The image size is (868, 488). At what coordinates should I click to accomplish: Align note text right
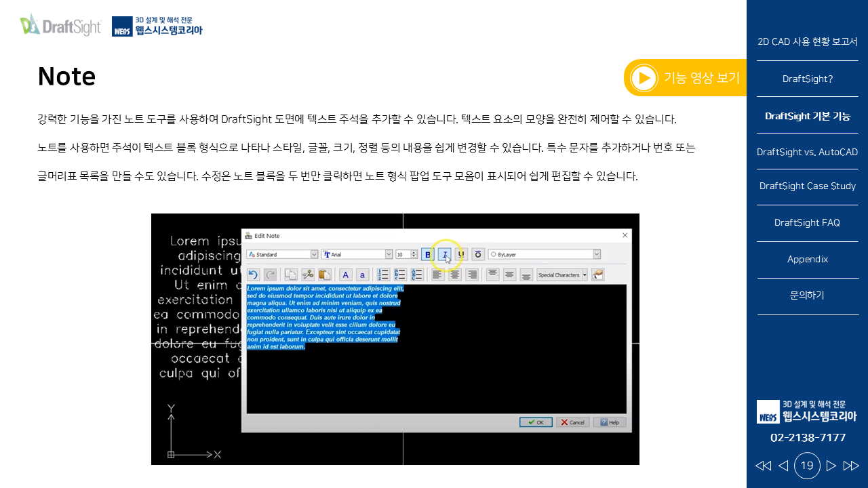[x=472, y=274]
